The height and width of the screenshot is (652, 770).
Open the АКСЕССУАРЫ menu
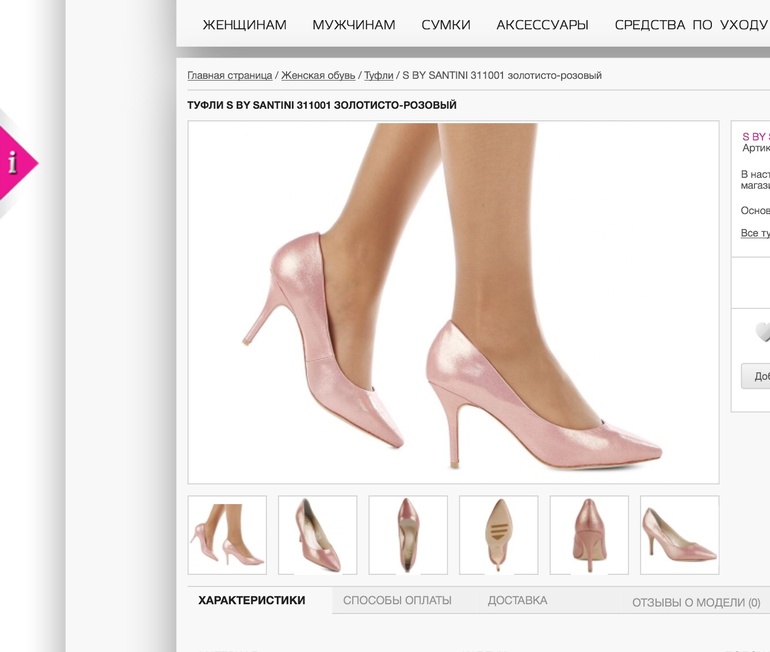(542, 25)
